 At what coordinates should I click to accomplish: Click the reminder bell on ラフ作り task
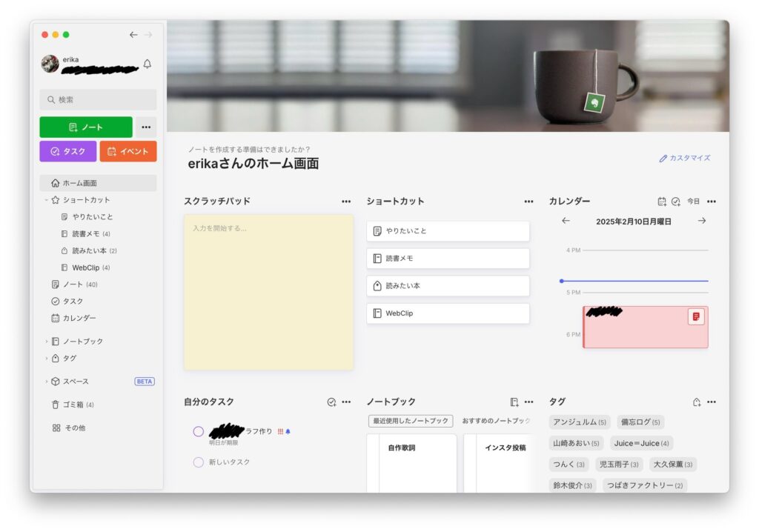point(288,431)
